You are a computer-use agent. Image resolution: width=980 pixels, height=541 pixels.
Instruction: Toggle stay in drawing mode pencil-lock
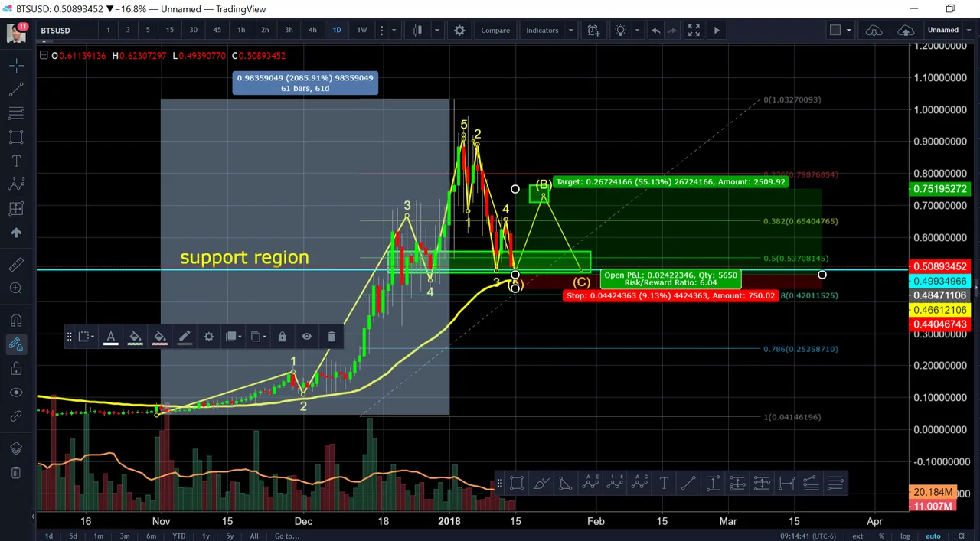pos(16,344)
